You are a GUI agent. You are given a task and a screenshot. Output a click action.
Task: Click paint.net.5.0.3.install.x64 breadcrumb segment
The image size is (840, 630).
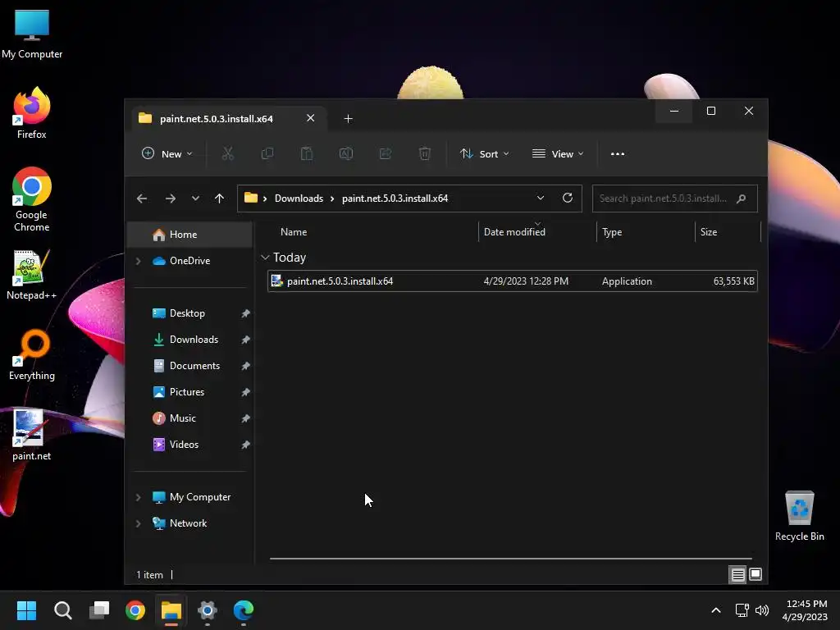(x=395, y=199)
